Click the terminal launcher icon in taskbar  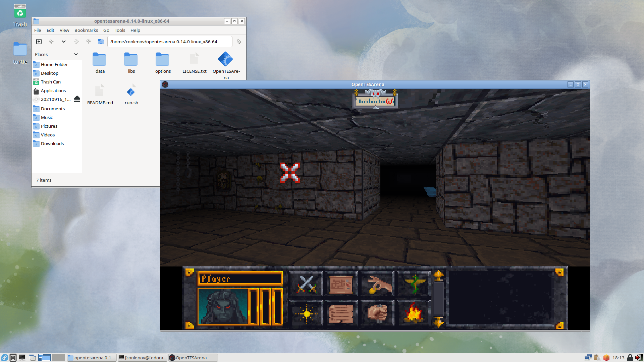(22, 358)
